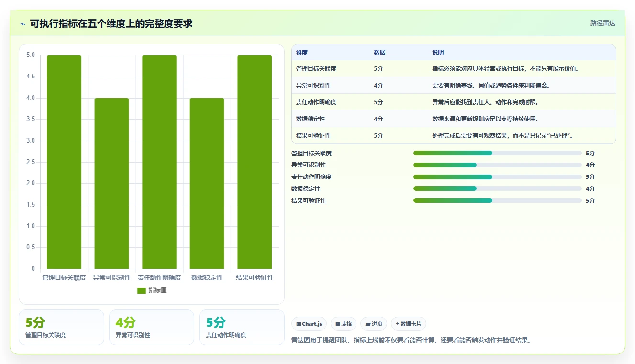Click x-axis label 管理目标关联度 under chart
The width and height of the screenshot is (635, 364).
[x=64, y=278]
